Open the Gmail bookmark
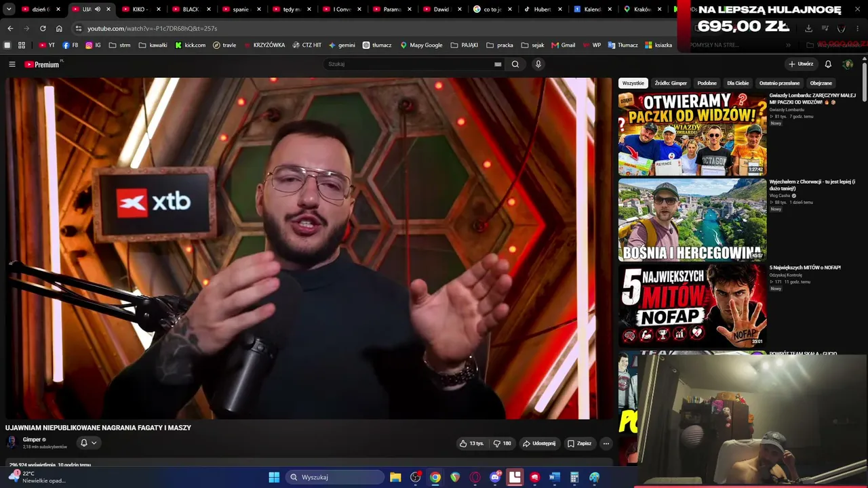Screen dimensions: 868x488 (564, 45)
